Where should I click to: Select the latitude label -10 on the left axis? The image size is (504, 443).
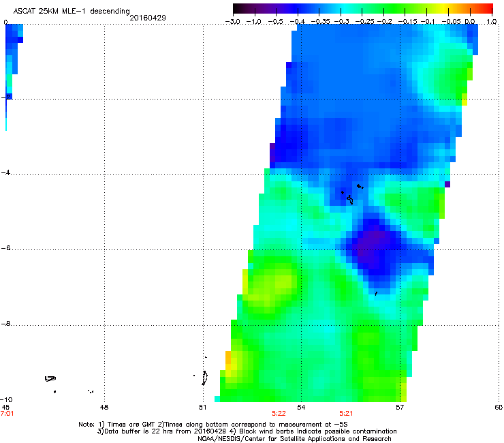pos(6,399)
